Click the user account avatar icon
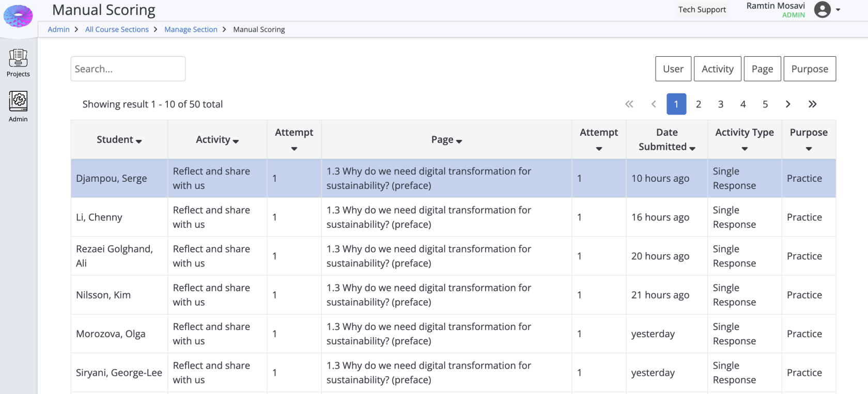Image resolution: width=868 pixels, height=394 pixels. pos(822,9)
